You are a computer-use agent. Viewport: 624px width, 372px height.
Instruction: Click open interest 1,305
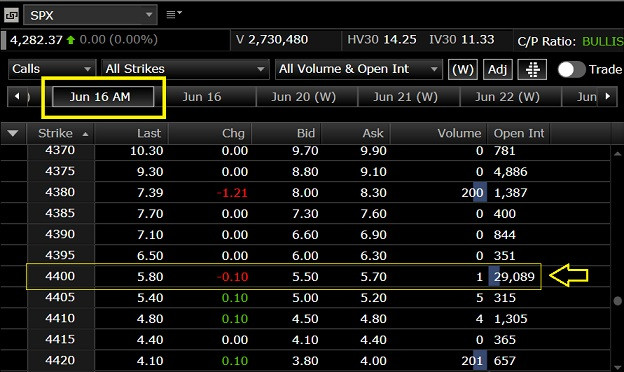tap(511, 319)
